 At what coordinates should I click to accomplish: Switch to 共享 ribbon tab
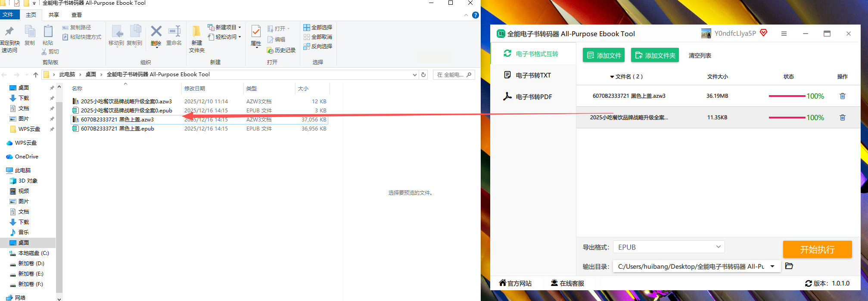tap(54, 15)
